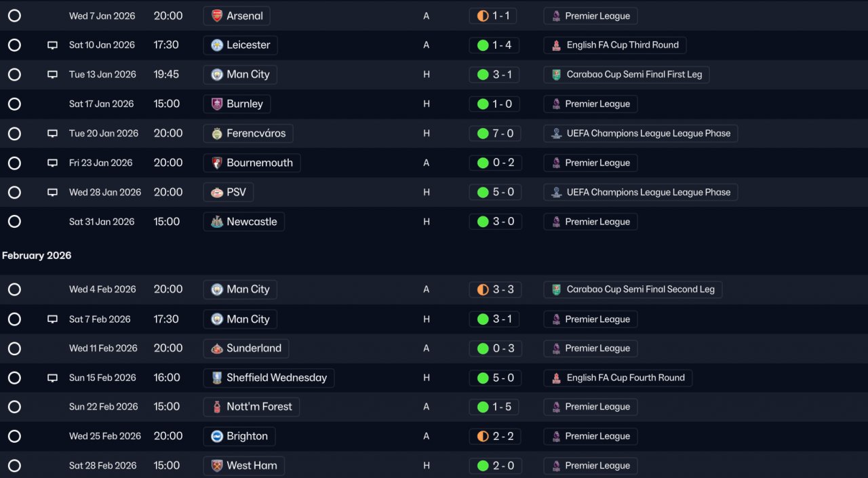Click the English FA Cup Third Round competition tag

615,45
